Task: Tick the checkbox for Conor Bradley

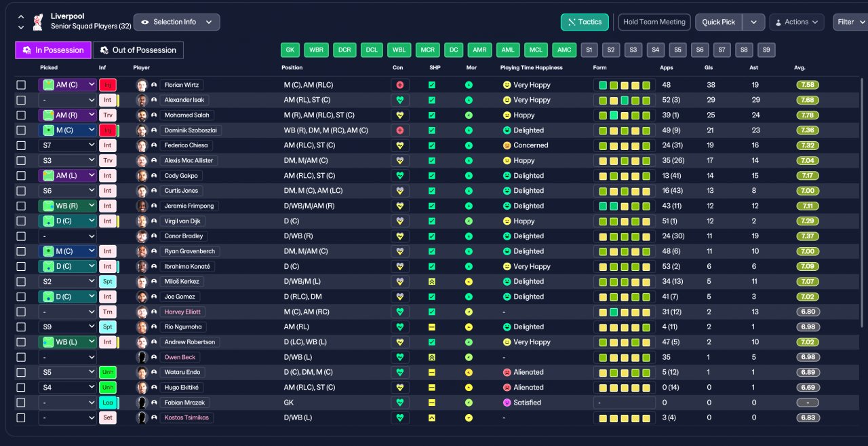Action: tap(21, 236)
